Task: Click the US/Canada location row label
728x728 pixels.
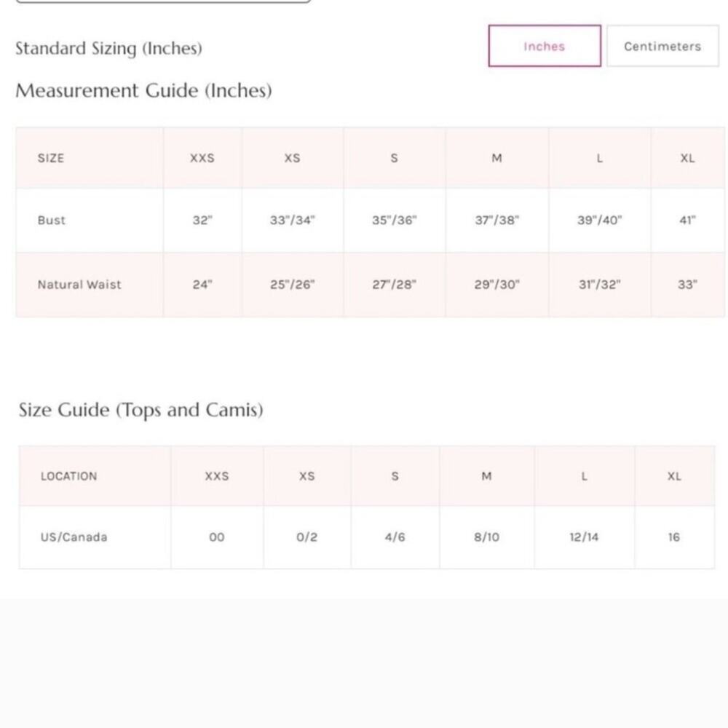Action: pos(74,537)
